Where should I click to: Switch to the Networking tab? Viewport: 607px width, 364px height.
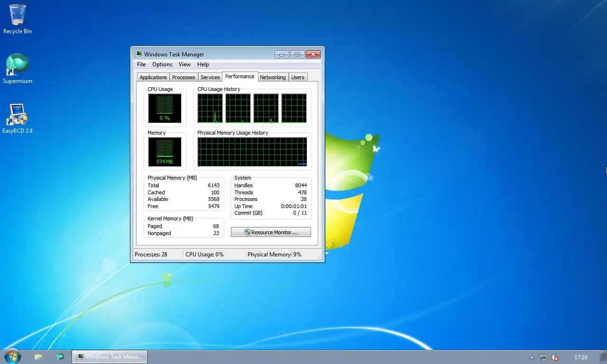pos(273,77)
